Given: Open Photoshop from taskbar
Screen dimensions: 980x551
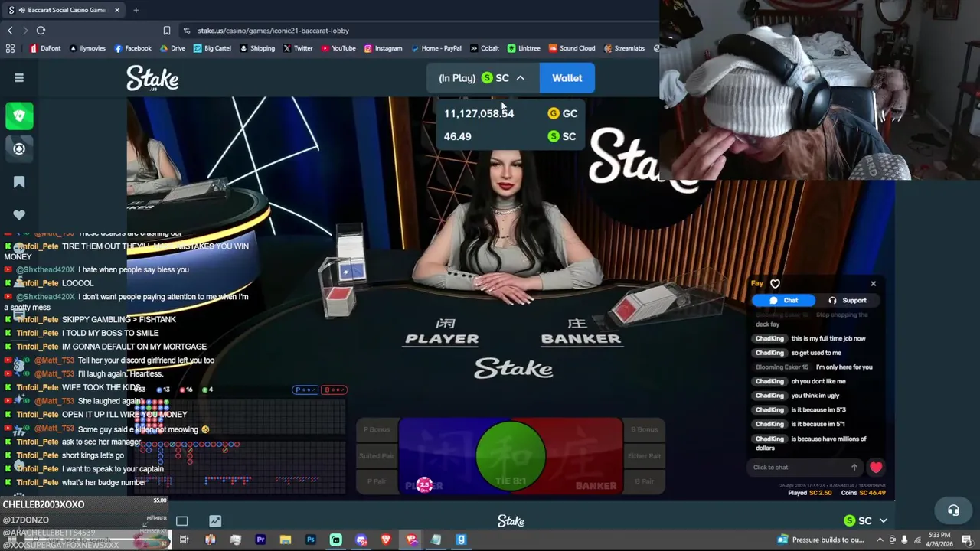Looking at the screenshot, I should [x=310, y=540].
